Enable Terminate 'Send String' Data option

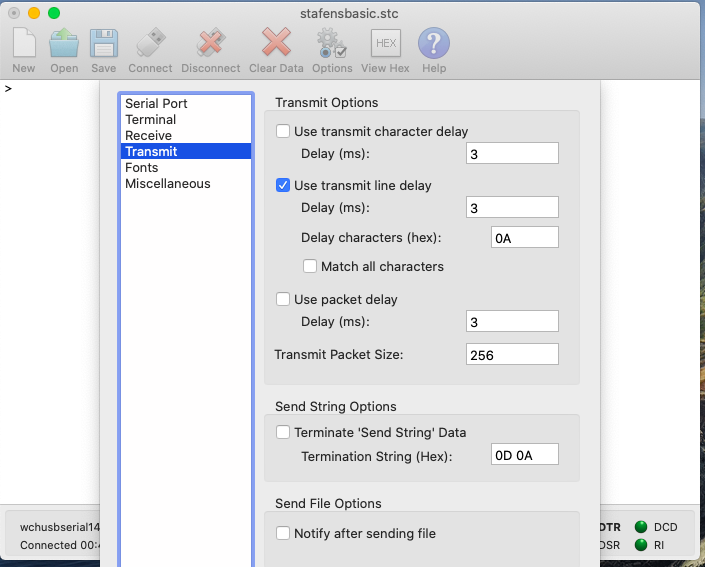click(x=284, y=433)
